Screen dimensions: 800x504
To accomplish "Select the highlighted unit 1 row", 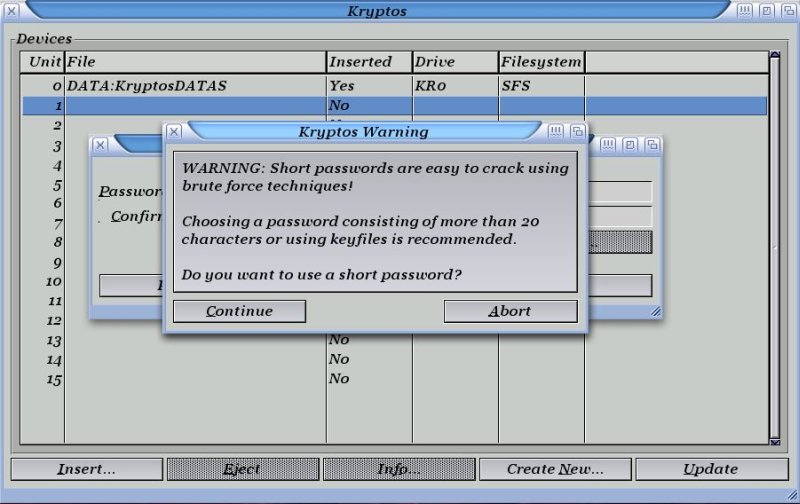I will tap(394, 106).
